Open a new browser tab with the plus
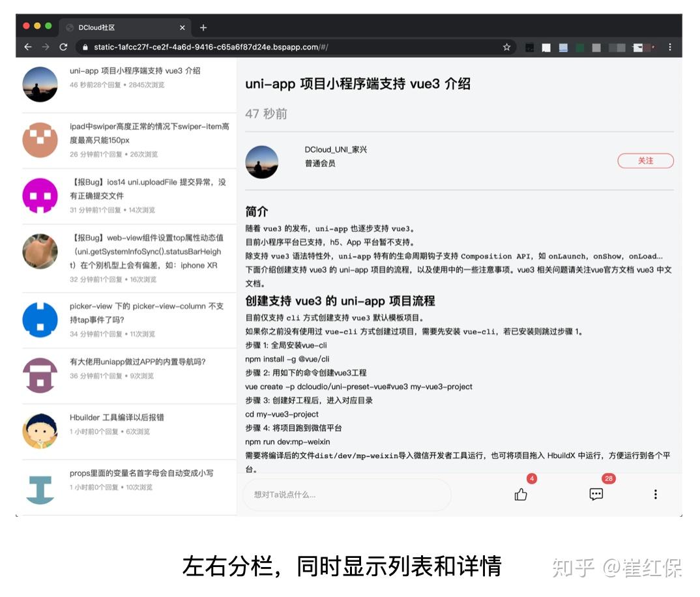This screenshot has width=700, height=597. coord(203,27)
